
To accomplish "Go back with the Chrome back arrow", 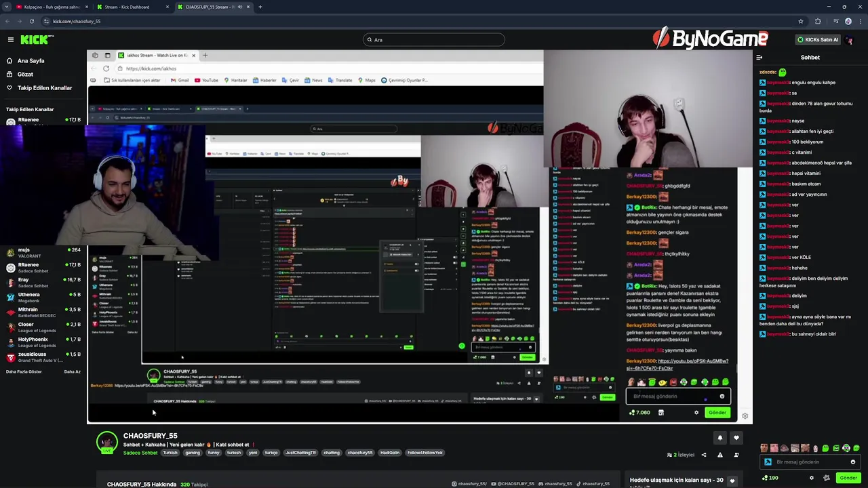I will click(7, 21).
